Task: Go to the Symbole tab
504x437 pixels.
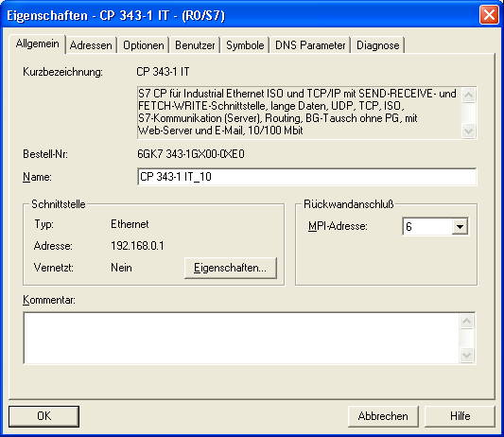Action: pos(245,45)
